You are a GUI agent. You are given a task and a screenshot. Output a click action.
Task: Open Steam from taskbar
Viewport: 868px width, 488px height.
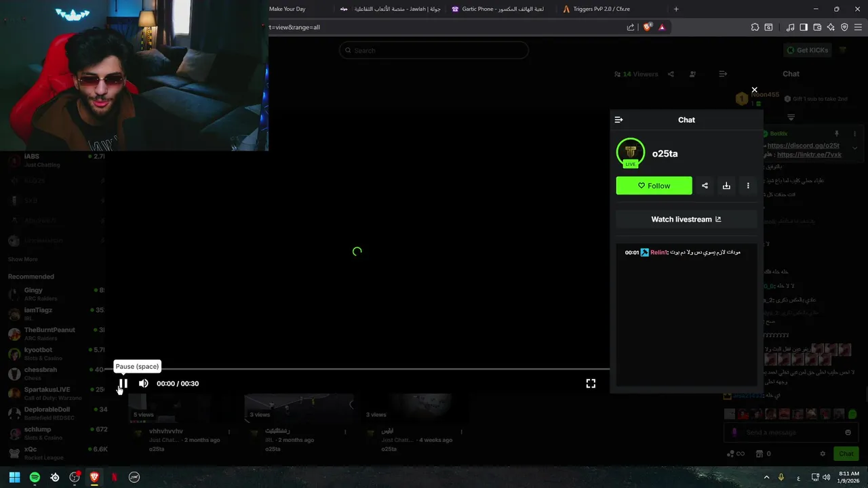tap(55, 477)
